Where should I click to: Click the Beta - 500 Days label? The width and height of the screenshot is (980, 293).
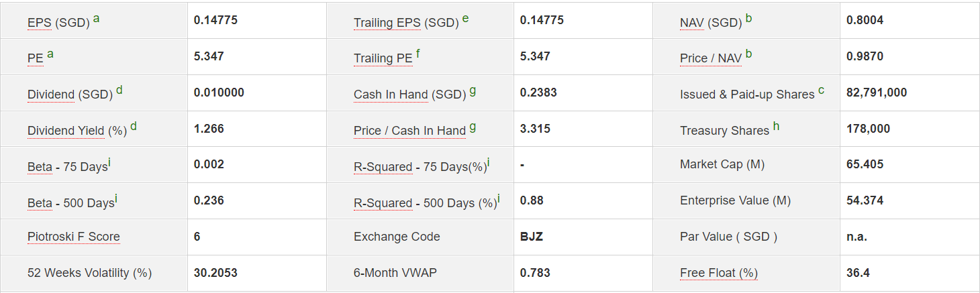click(40, 203)
